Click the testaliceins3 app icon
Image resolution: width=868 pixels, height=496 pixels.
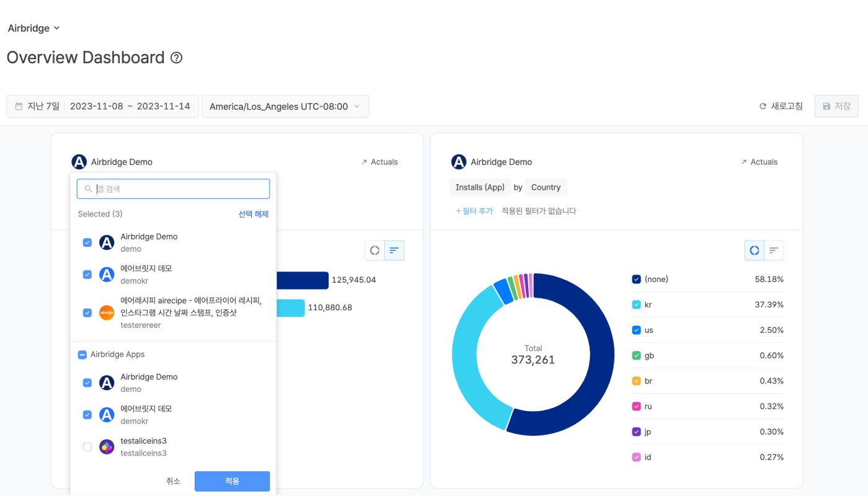point(107,446)
